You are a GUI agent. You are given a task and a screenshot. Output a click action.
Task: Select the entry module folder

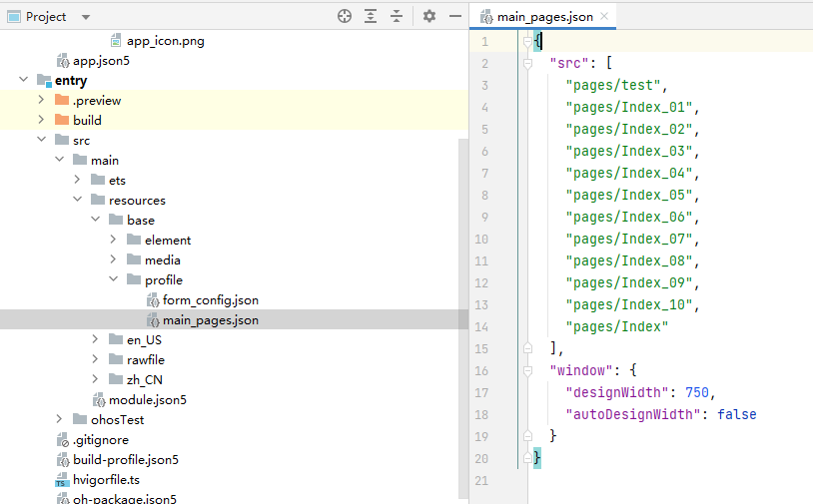[71, 80]
